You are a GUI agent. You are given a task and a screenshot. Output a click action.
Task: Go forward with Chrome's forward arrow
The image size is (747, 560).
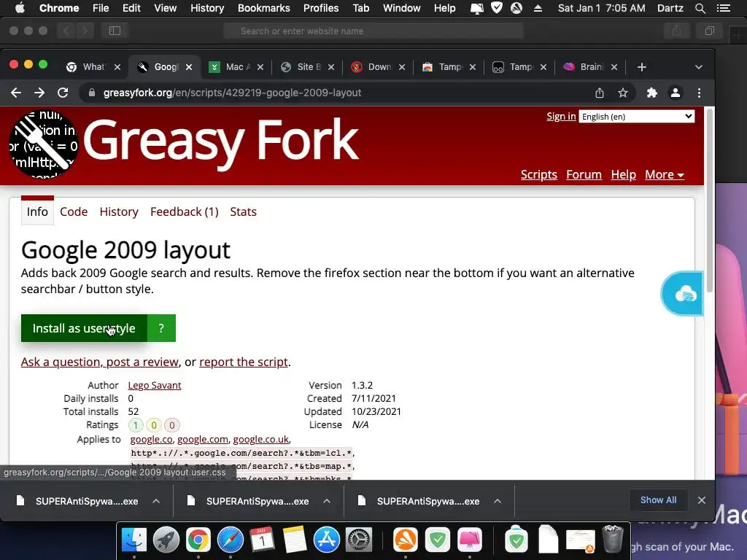pyautogui.click(x=39, y=93)
